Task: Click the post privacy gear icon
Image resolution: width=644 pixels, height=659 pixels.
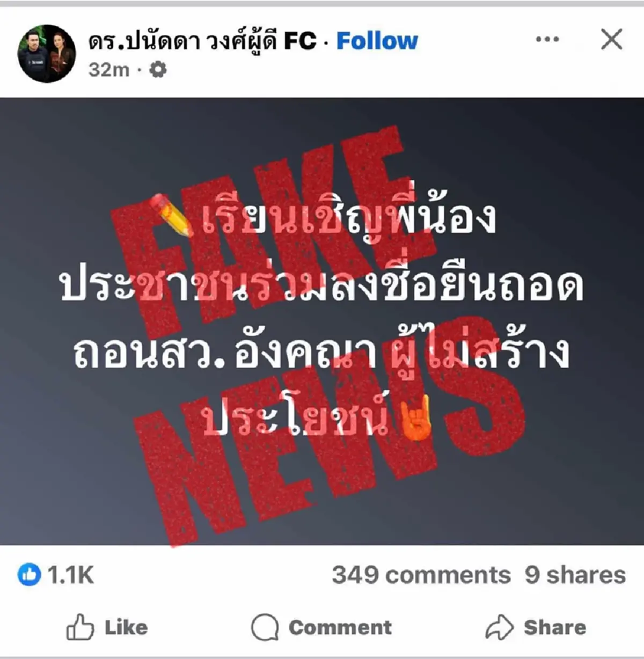Action: coord(157,70)
